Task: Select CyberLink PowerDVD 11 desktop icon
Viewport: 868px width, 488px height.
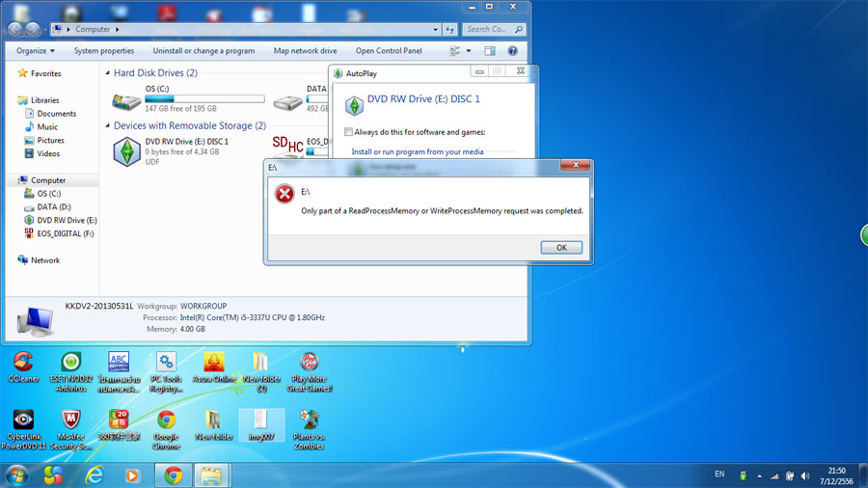Action: pyautogui.click(x=22, y=421)
